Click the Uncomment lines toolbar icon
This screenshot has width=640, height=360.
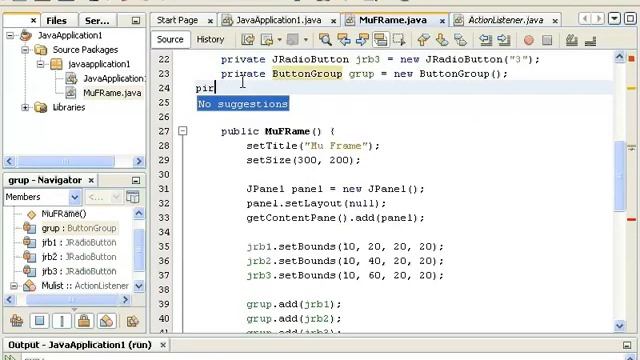tap(590, 40)
